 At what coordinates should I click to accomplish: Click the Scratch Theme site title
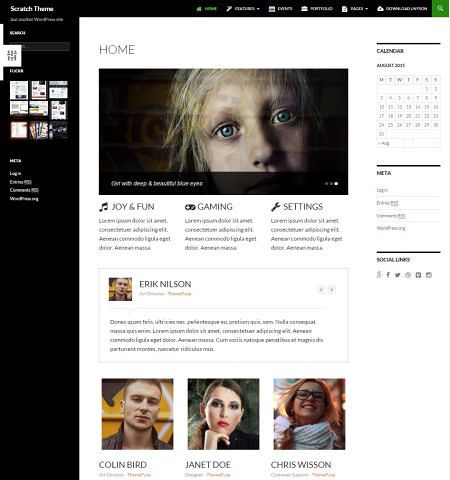click(x=32, y=9)
